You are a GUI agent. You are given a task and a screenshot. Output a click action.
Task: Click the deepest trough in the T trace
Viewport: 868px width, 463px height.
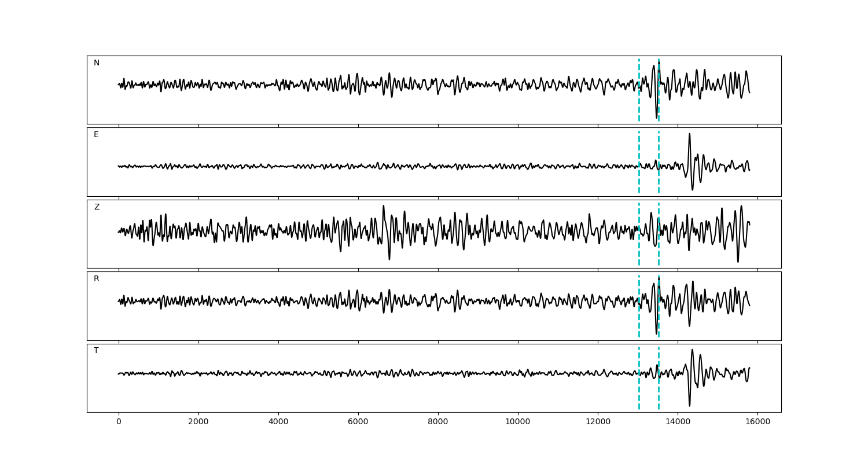point(689,405)
